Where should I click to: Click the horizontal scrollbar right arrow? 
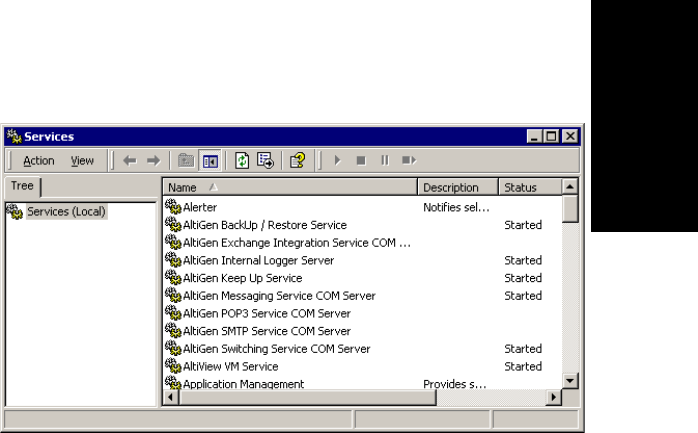553,397
